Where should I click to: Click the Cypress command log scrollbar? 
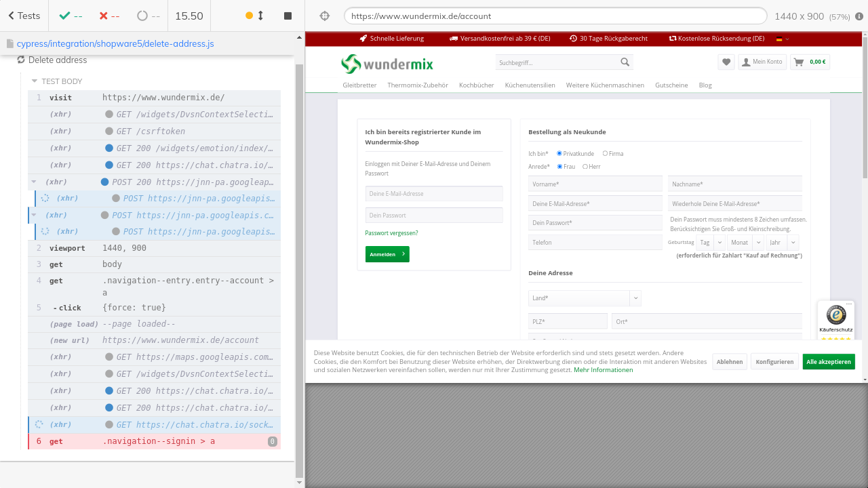click(299, 271)
